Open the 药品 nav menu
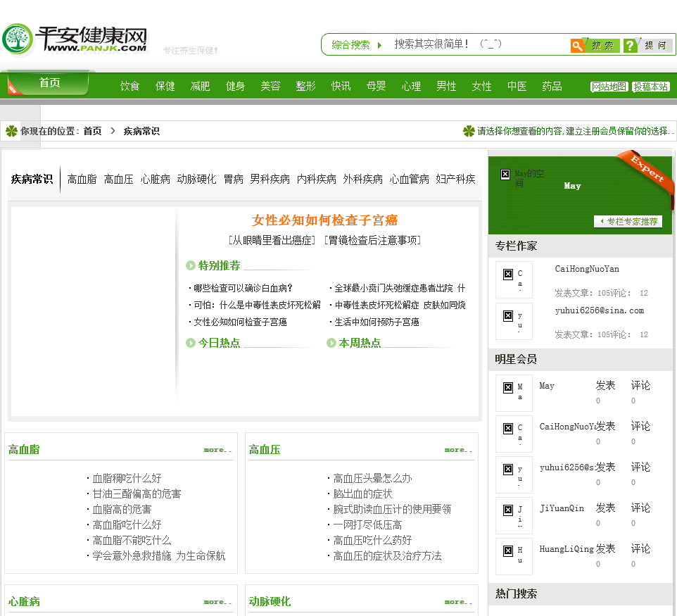 pyautogui.click(x=552, y=86)
